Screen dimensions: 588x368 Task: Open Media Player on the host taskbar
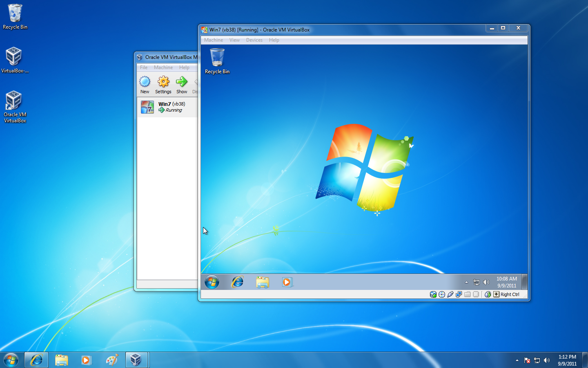point(86,360)
